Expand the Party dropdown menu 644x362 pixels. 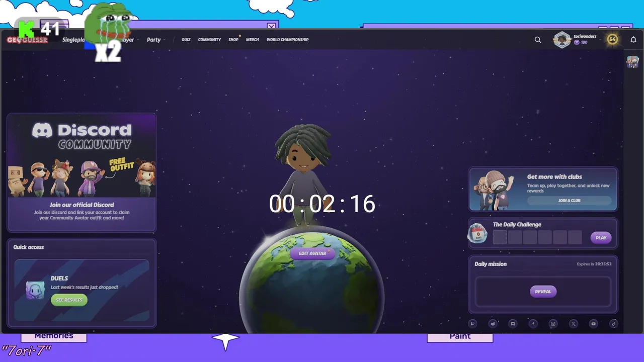point(156,40)
